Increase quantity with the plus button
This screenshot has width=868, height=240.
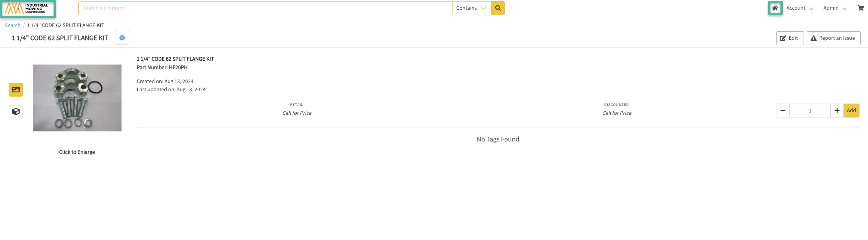pyautogui.click(x=837, y=111)
